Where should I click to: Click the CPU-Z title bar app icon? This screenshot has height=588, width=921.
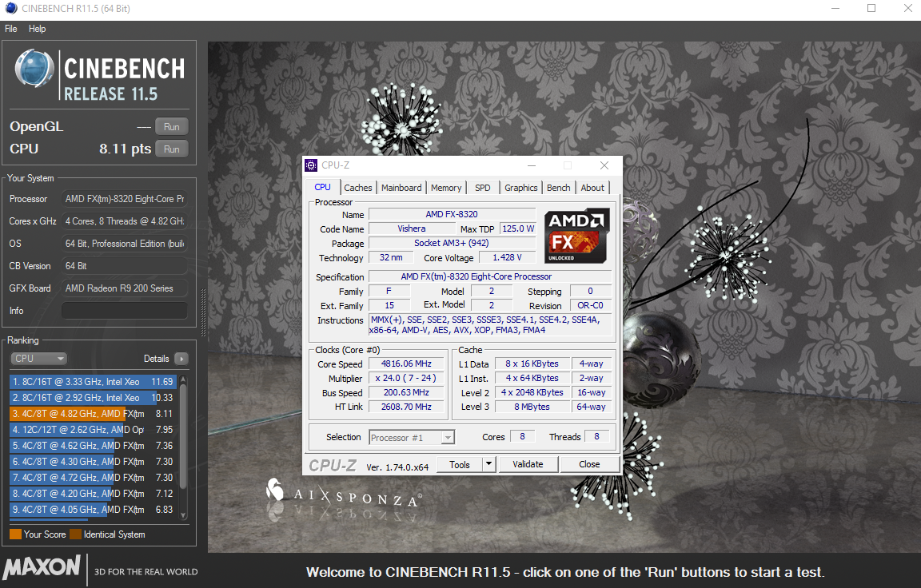pos(311,165)
